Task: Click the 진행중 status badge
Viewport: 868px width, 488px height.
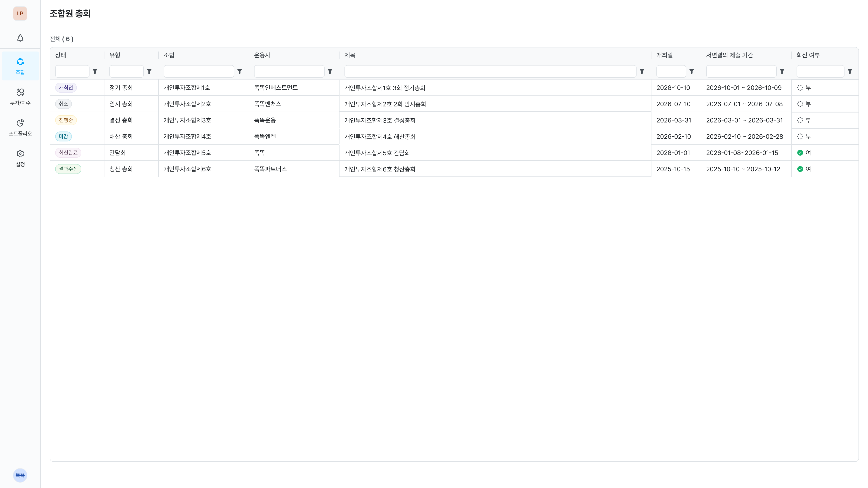Action: click(x=66, y=120)
